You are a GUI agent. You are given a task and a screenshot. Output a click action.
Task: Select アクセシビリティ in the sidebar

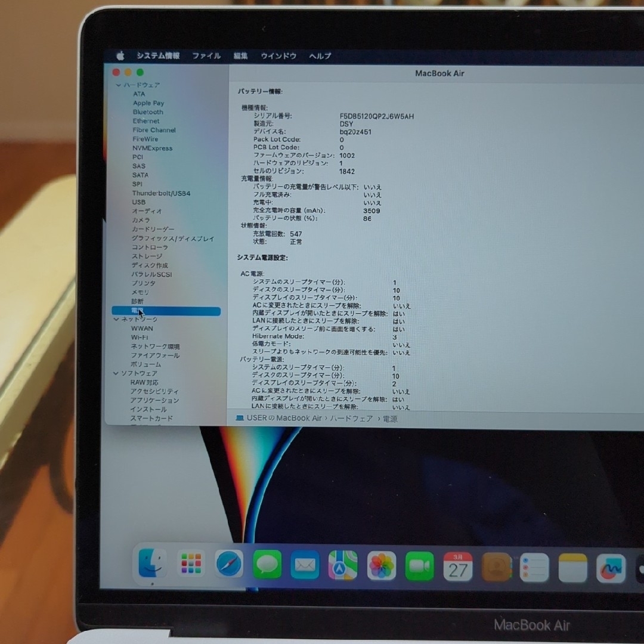click(154, 391)
